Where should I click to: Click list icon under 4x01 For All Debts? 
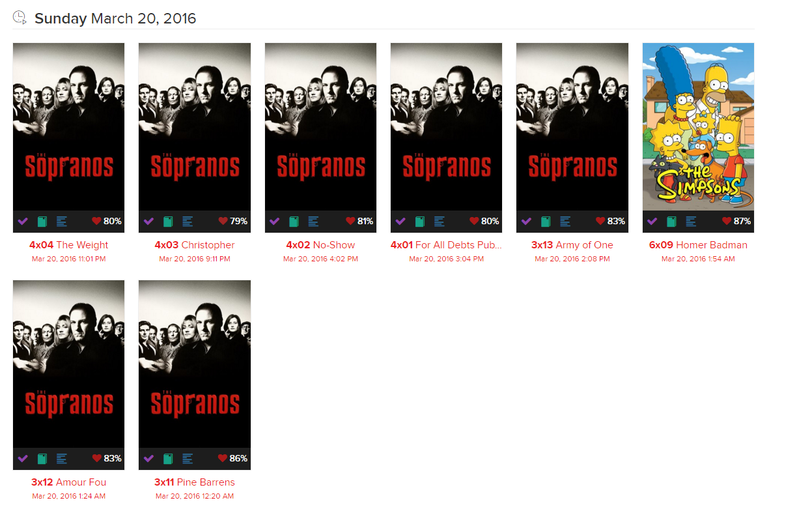click(440, 222)
